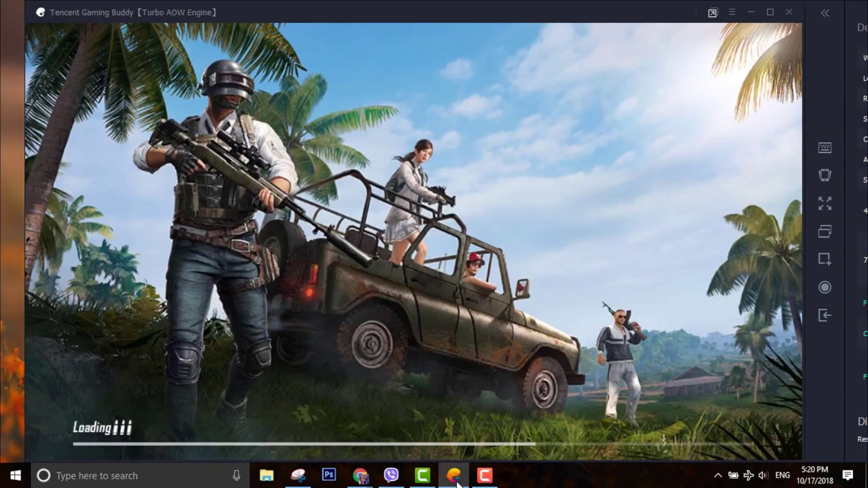
Task: Open Viber from the taskbar
Action: (x=391, y=476)
